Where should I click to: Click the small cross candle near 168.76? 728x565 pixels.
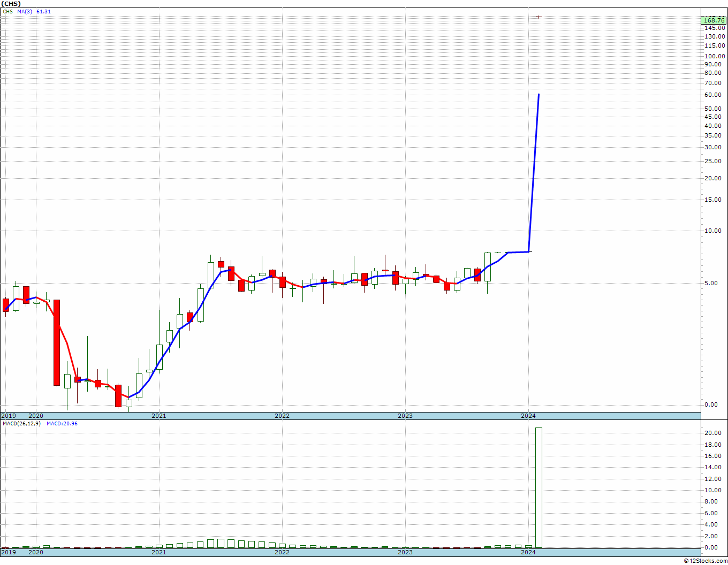coord(539,17)
